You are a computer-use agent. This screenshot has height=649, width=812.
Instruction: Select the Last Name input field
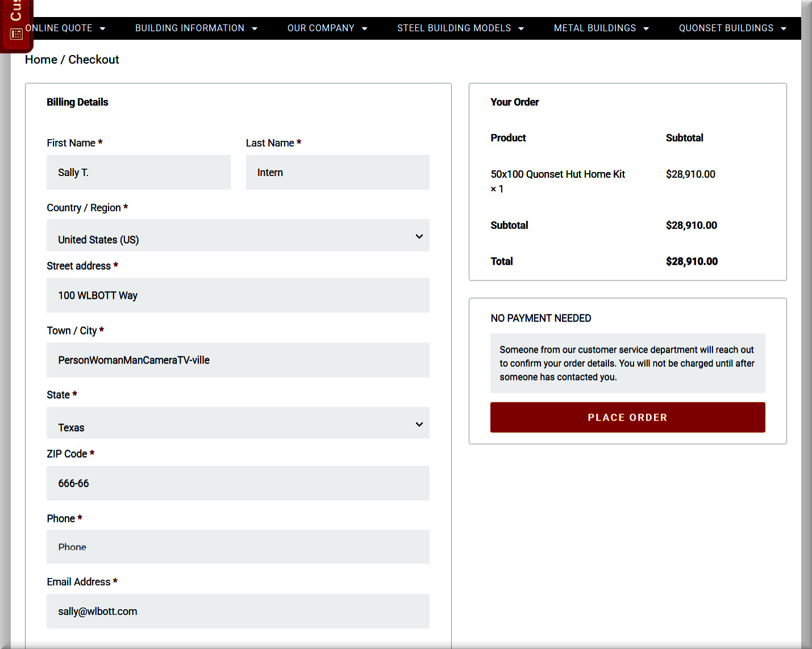click(338, 173)
